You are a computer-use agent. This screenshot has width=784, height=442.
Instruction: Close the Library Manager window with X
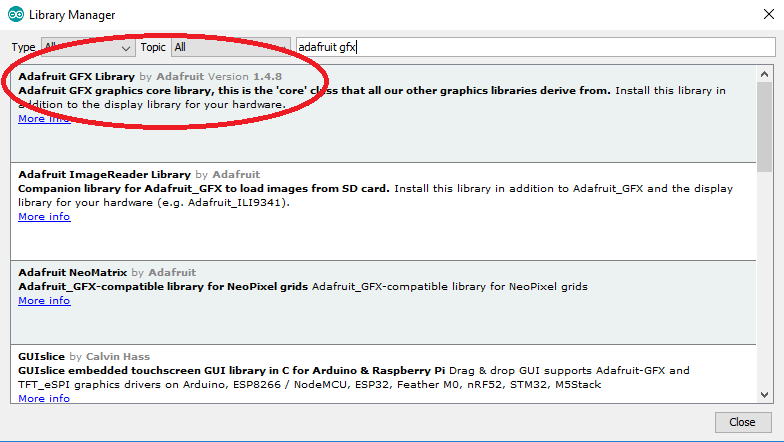[x=768, y=14]
